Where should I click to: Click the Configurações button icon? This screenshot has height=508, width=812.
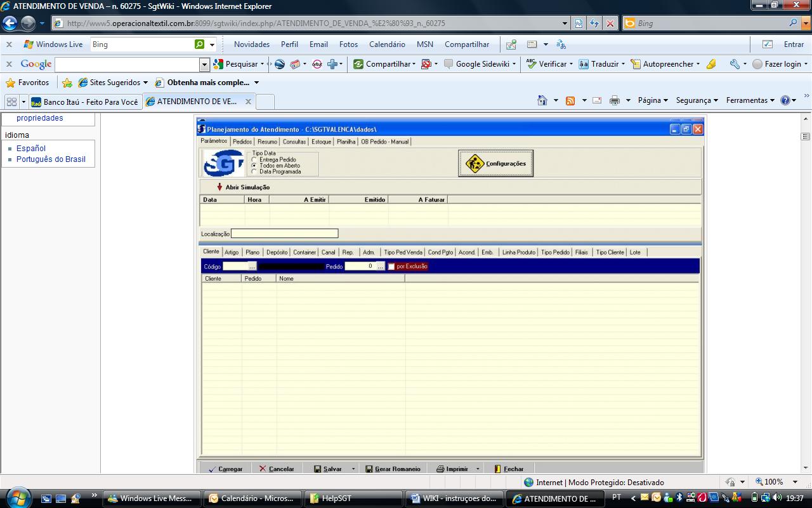click(x=475, y=164)
